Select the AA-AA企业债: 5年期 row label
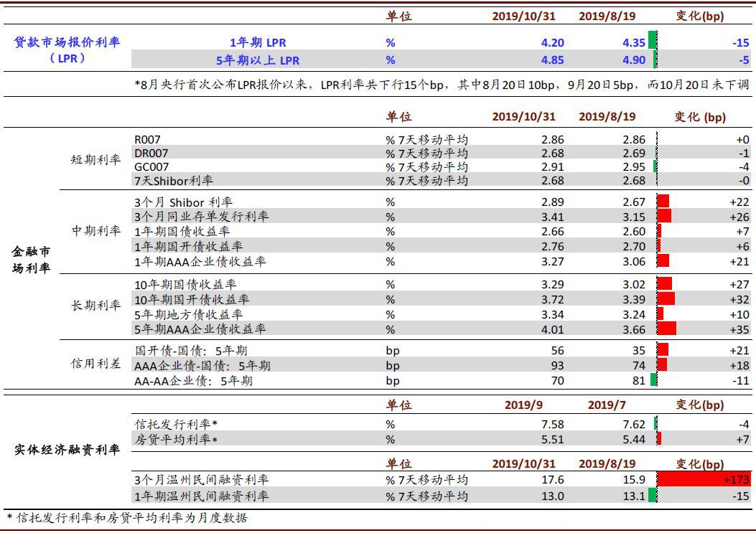This screenshot has height=533, width=756. coord(193,381)
